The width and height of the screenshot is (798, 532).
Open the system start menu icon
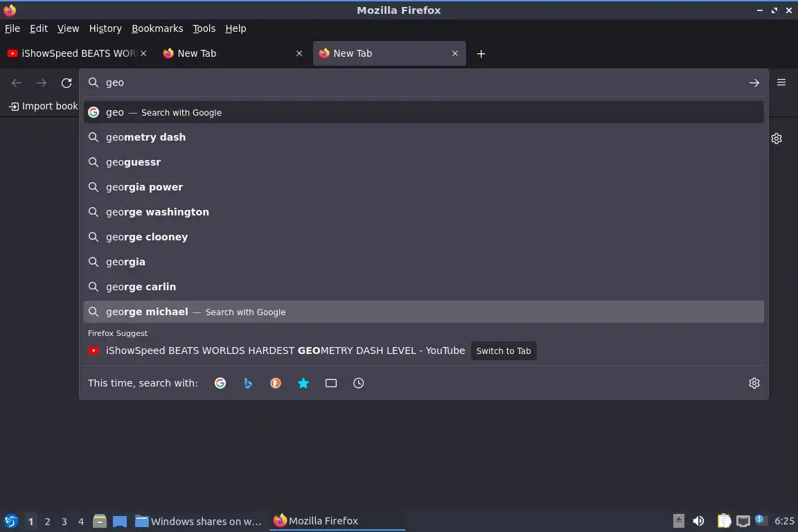tap(10, 521)
